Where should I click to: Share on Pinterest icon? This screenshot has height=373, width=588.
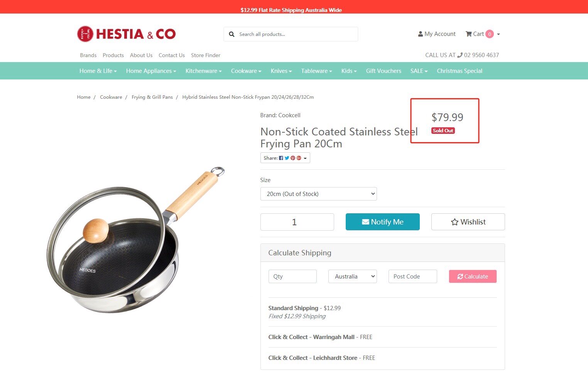[x=293, y=158]
